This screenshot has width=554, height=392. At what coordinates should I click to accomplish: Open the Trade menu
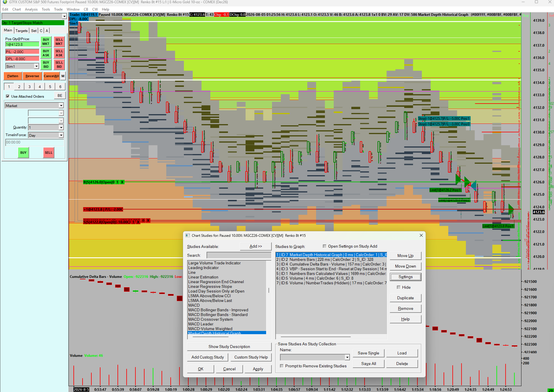click(x=58, y=9)
